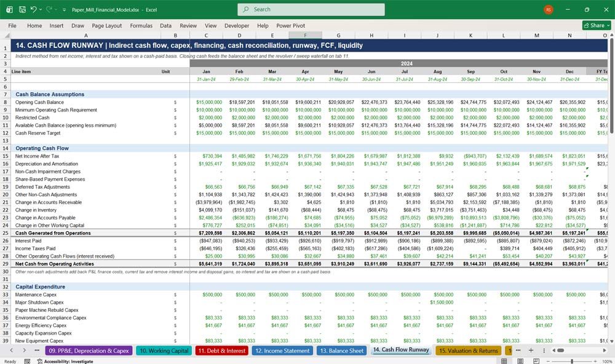Open the user account avatar

[x=549, y=9]
